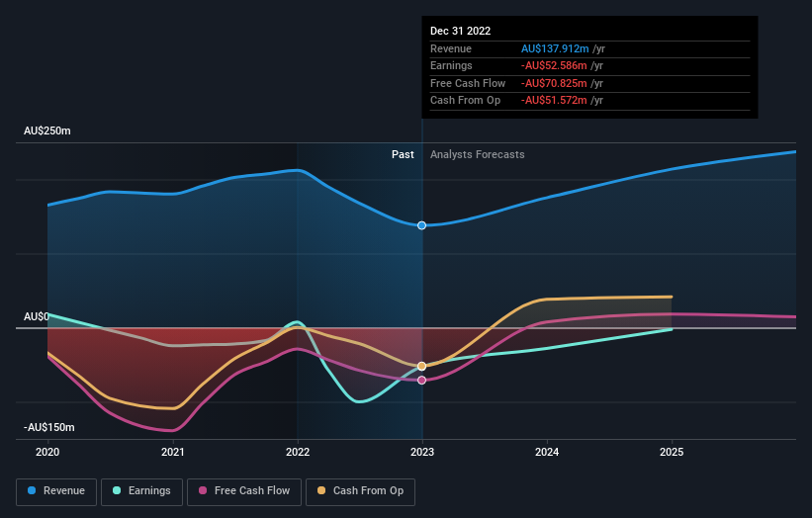Viewport: 812px width, 518px height.
Task: Toggle the Earnings legend button
Action: pyautogui.click(x=141, y=491)
